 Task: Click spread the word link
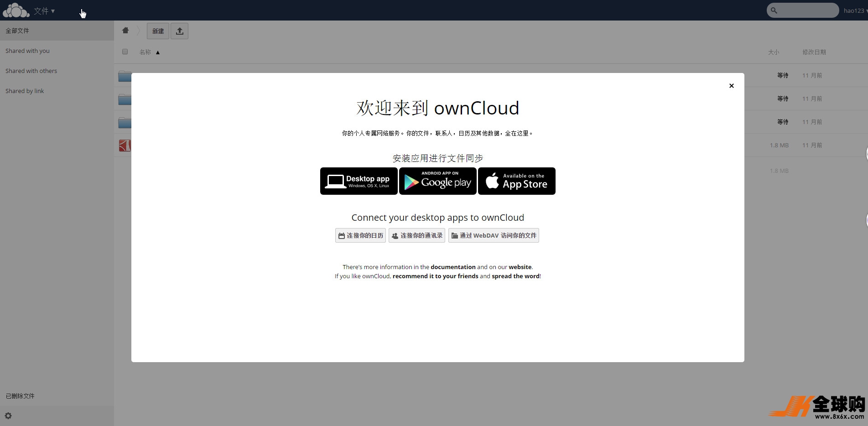click(515, 276)
